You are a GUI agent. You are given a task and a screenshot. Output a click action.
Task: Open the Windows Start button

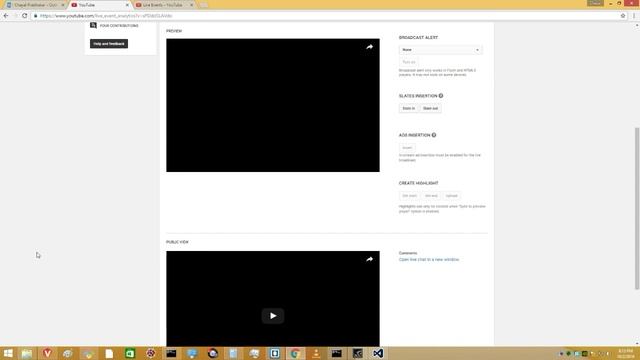coord(8,353)
